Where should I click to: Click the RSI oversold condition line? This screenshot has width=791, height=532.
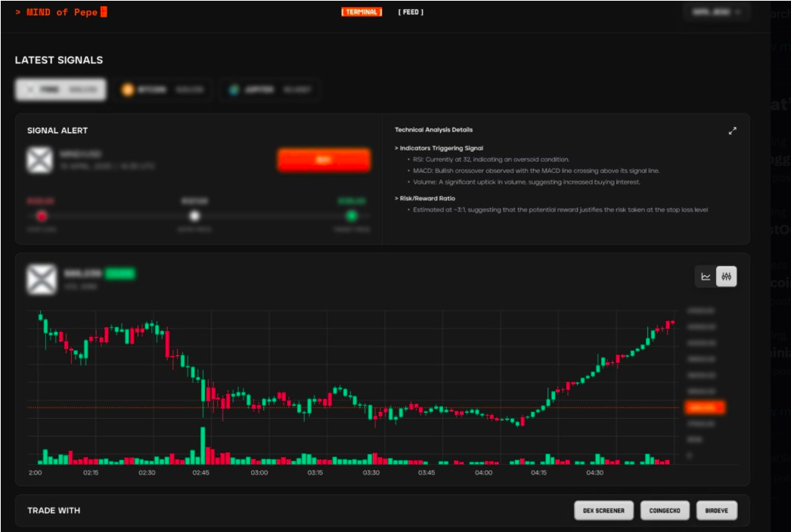click(x=491, y=159)
